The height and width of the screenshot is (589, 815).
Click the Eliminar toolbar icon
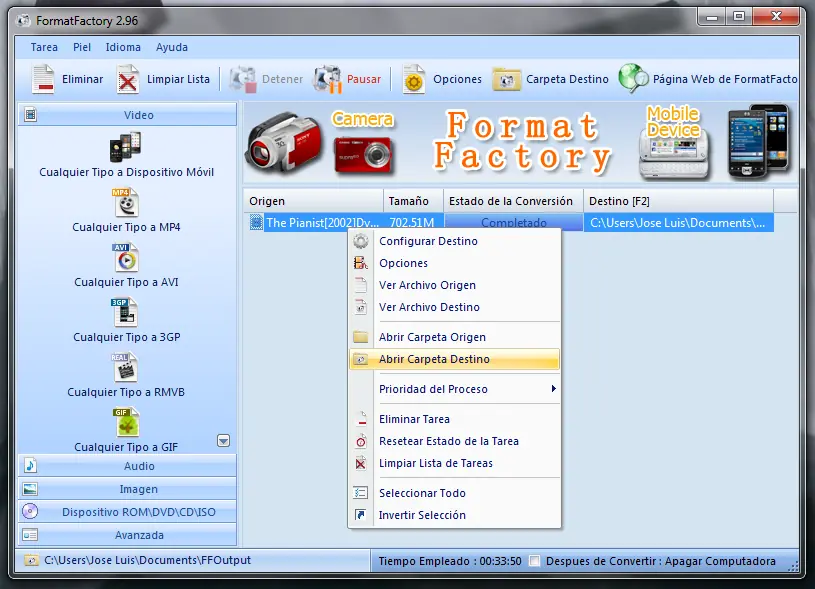click(43, 79)
